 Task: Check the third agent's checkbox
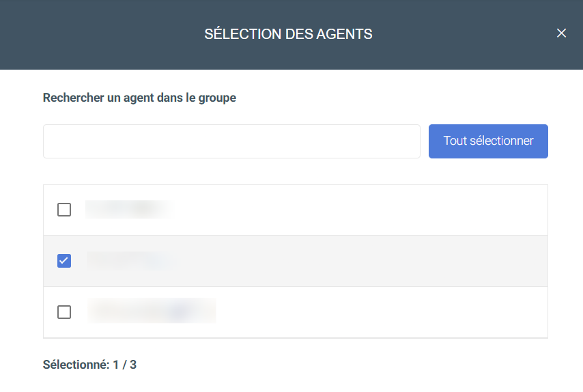point(64,312)
